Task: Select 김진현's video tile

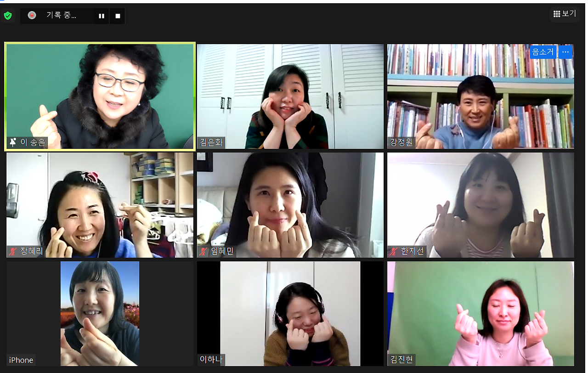Action: pyautogui.click(x=481, y=314)
